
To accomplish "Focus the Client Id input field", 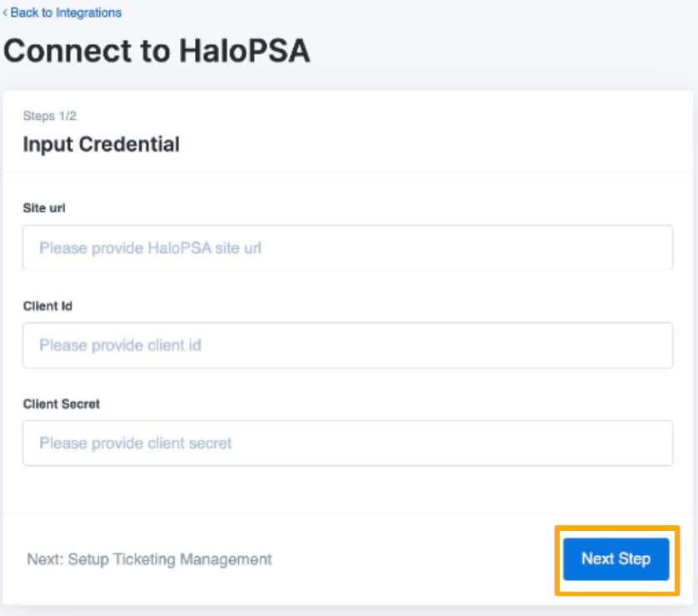I will click(x=346, y=345).
